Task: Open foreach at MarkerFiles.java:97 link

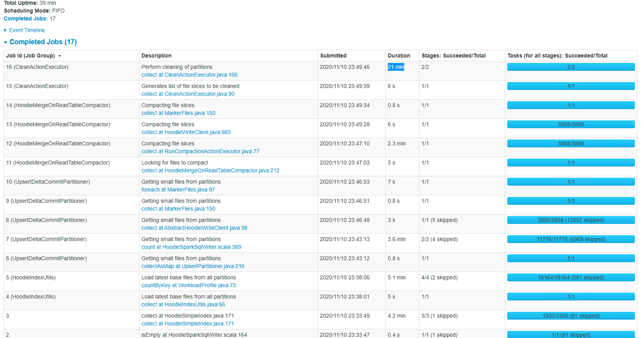Action: [178, 190]
